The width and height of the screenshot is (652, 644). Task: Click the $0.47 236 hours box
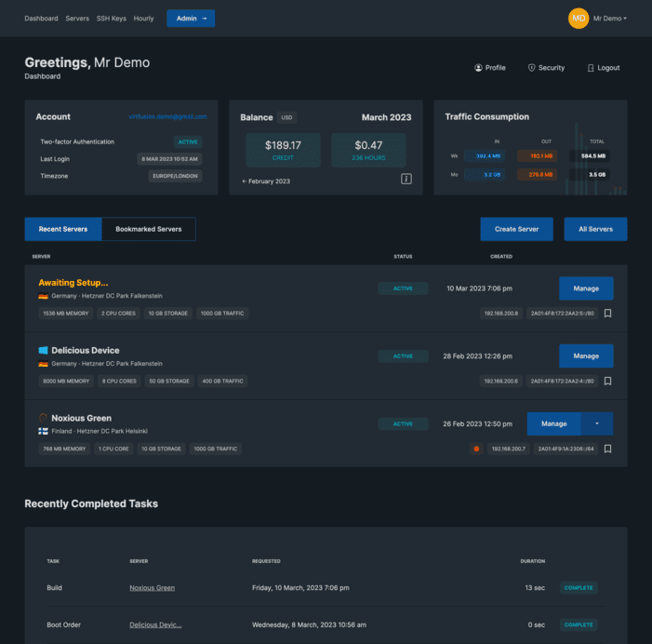(x=369, y=150)
